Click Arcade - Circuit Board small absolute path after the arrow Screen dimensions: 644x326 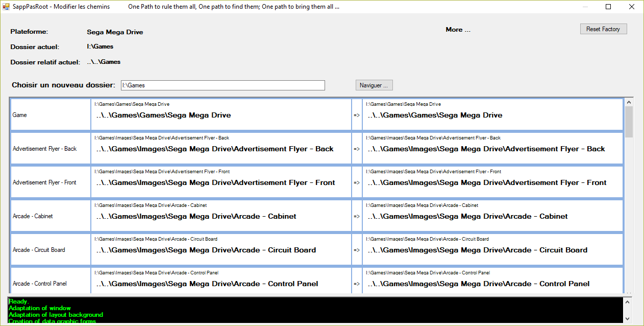(x=428, y=239)
